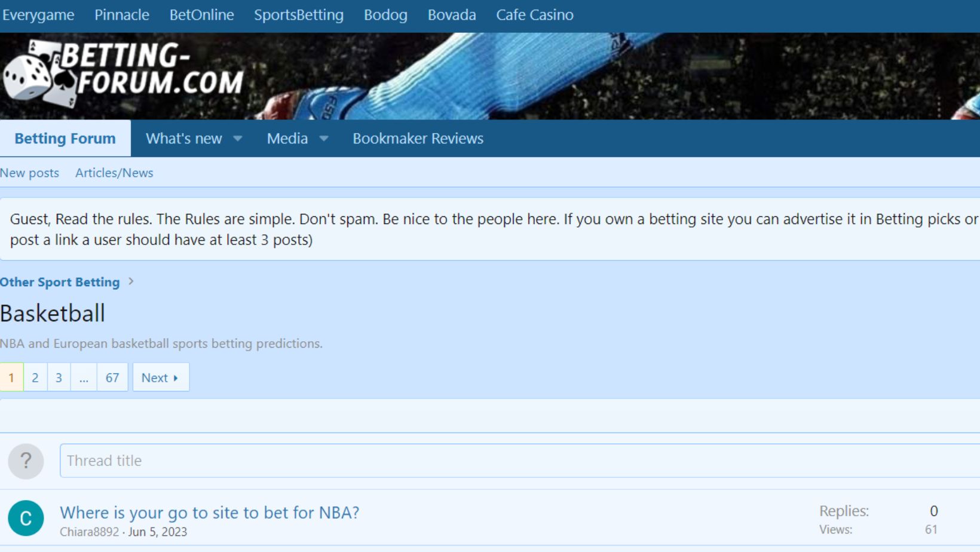
Task: Expand the Media dropdown arrow
Action: tap(324, 139)
